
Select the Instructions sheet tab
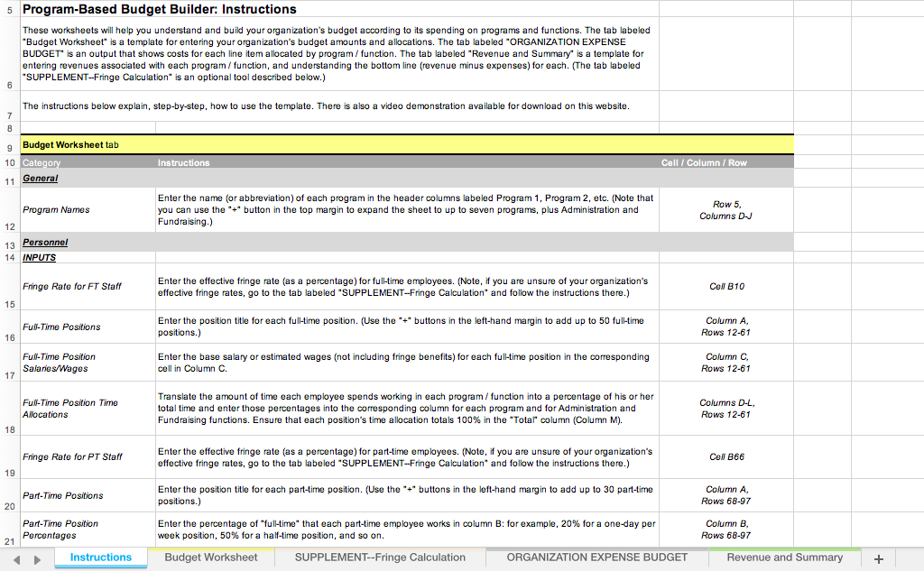[x=100, y=557]
